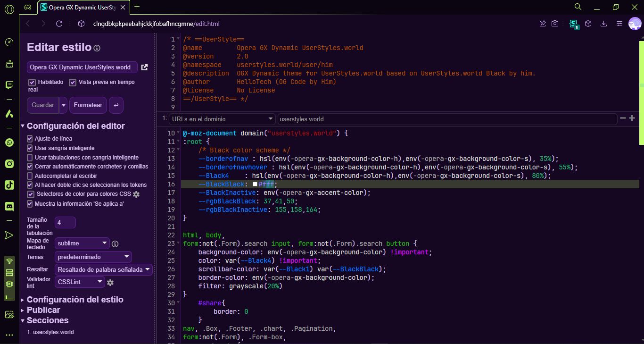The height and width of the screenshot is (344, 644).
Task: Toggle Vista previa en tiempo real
Action: (73, 83)
